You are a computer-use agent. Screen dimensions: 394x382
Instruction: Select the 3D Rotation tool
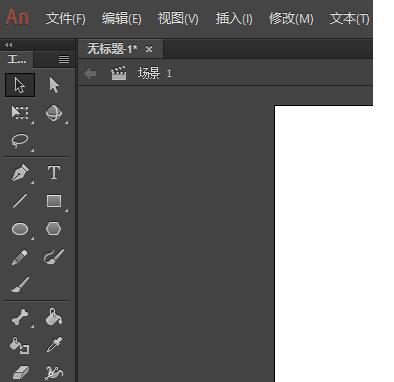tap(54, 113)
